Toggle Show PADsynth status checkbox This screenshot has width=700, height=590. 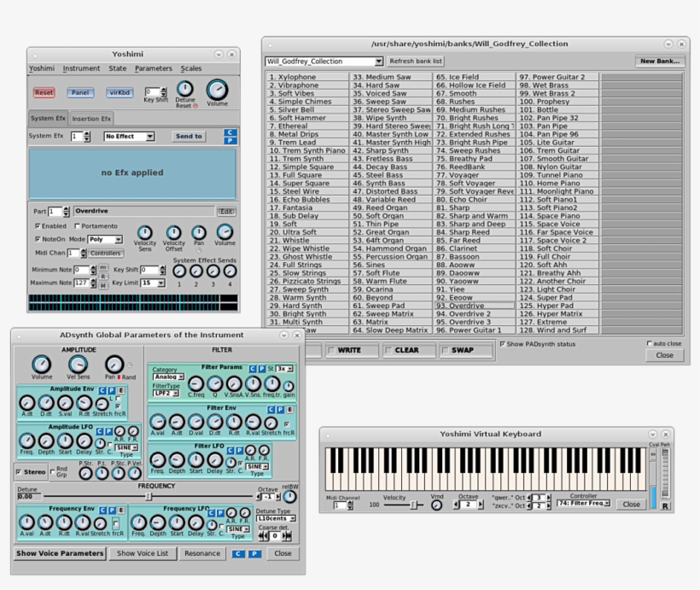click(x=503, y=344)
